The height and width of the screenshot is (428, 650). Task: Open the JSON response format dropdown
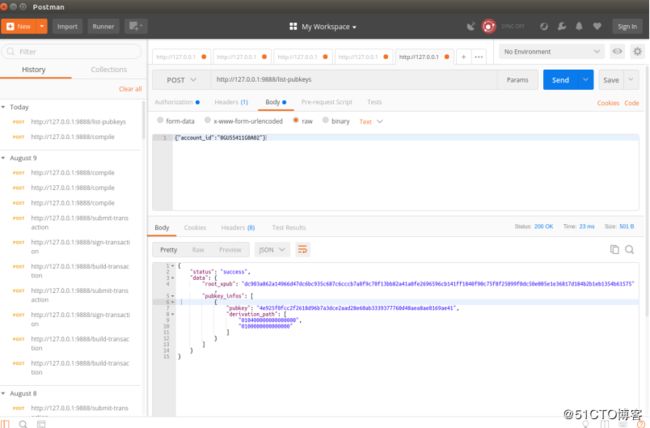pos(272,250)
